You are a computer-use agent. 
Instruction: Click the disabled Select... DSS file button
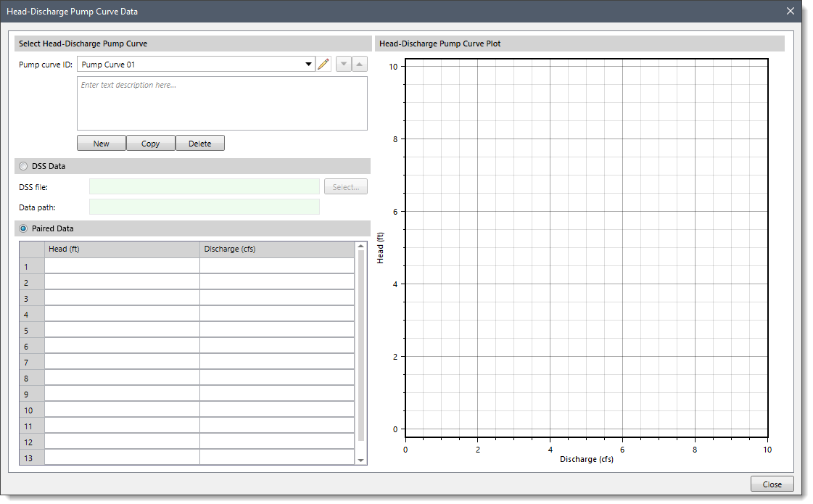pos(346,187)
